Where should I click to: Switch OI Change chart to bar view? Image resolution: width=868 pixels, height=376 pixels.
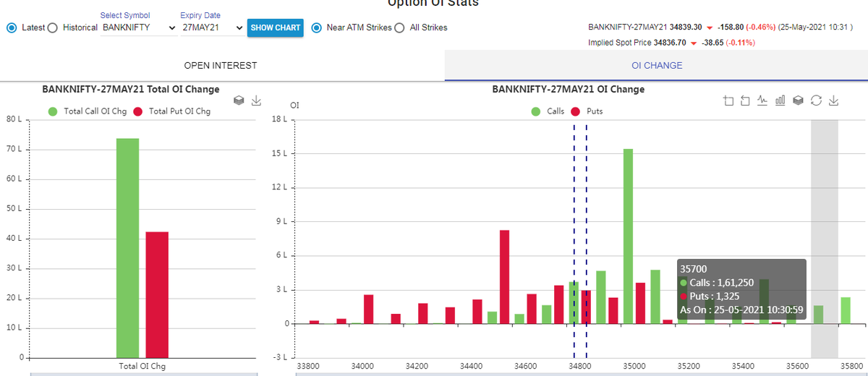coord(780,101)
